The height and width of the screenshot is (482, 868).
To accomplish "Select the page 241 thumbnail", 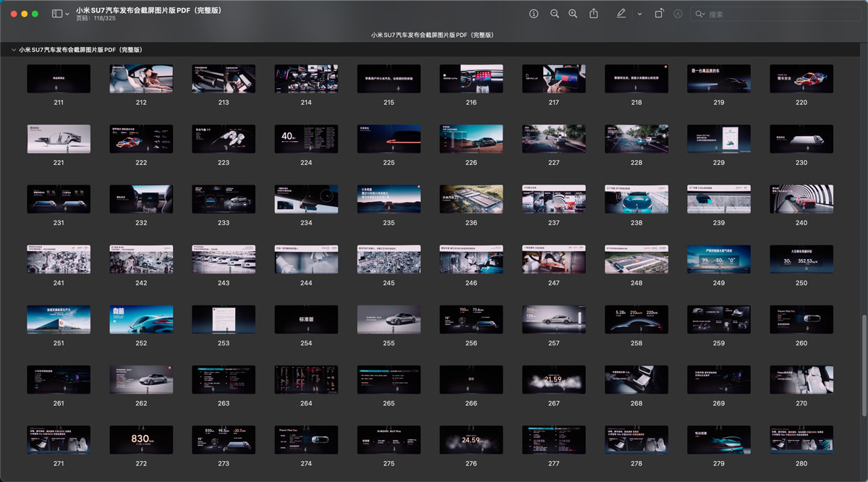I will point(59,259).
